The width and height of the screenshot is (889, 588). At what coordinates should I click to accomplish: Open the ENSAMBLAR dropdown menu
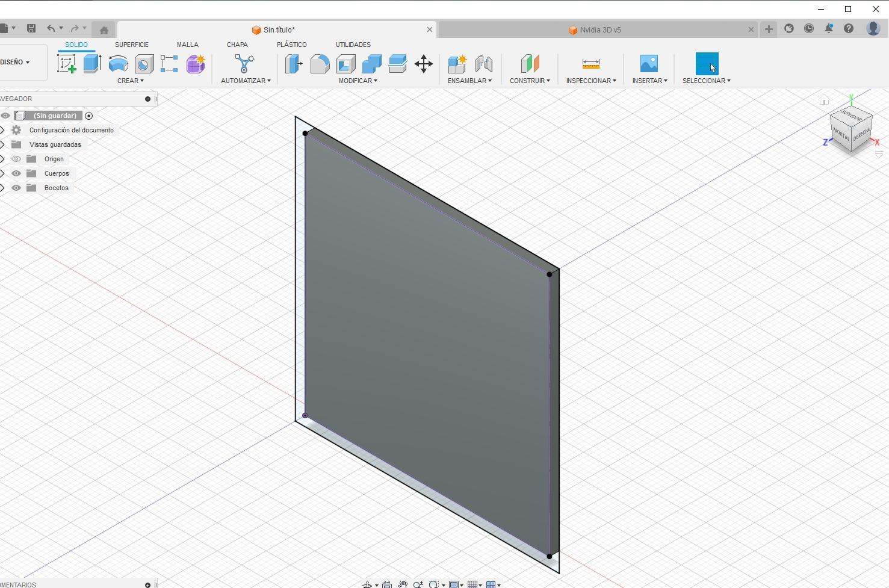click(469, 81)
